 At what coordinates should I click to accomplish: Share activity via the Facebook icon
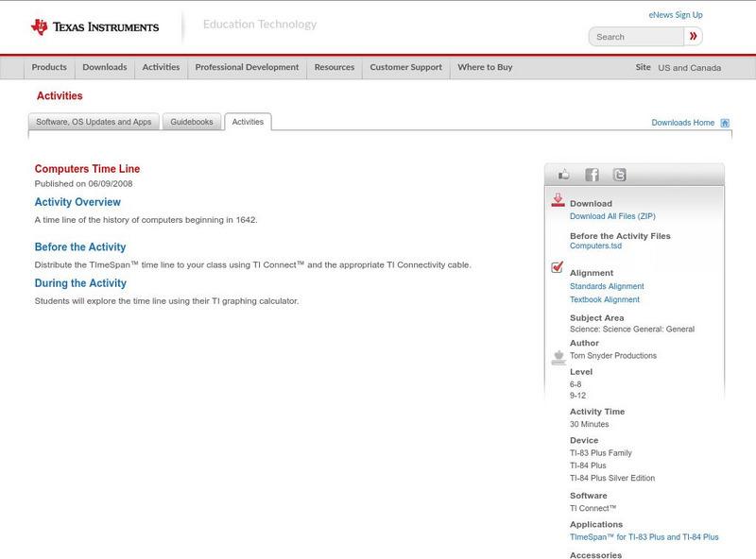coord(592,175)
